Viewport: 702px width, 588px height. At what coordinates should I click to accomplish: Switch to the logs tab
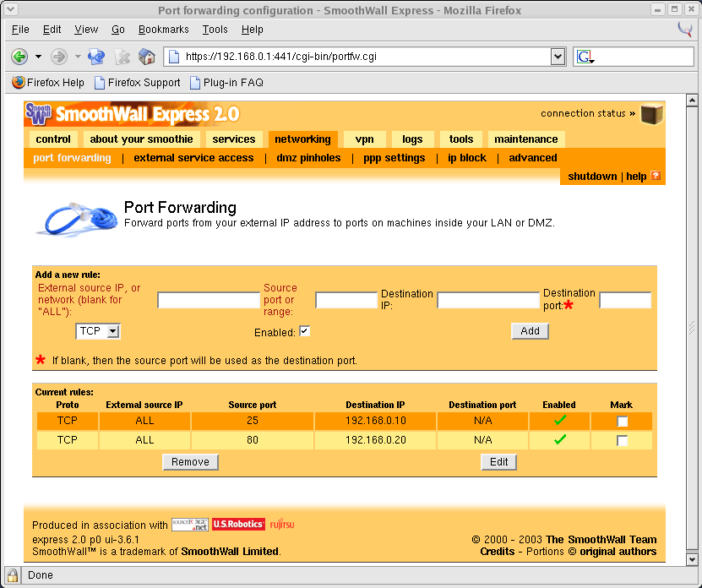(x=412, y=139)
